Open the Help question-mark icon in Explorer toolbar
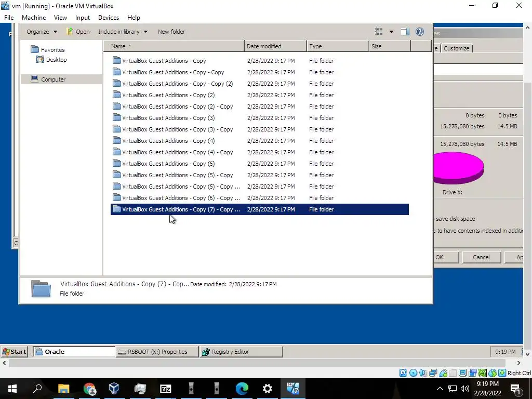Image resolution: width=532 pixels, height=399 pixels. (420, 32)
